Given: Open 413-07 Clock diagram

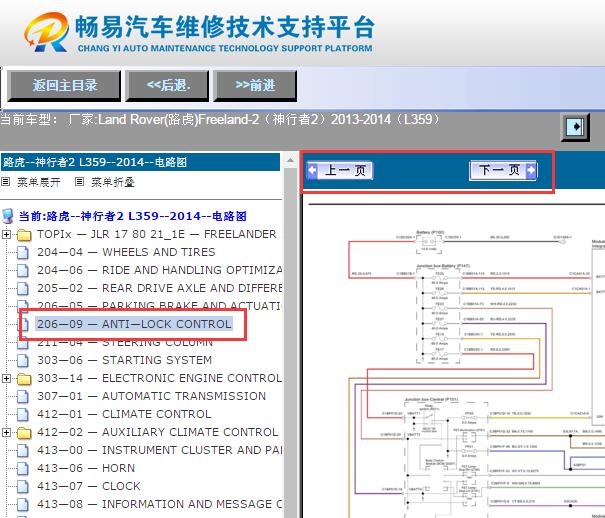Looking at the screenshot, I should 89,486.
